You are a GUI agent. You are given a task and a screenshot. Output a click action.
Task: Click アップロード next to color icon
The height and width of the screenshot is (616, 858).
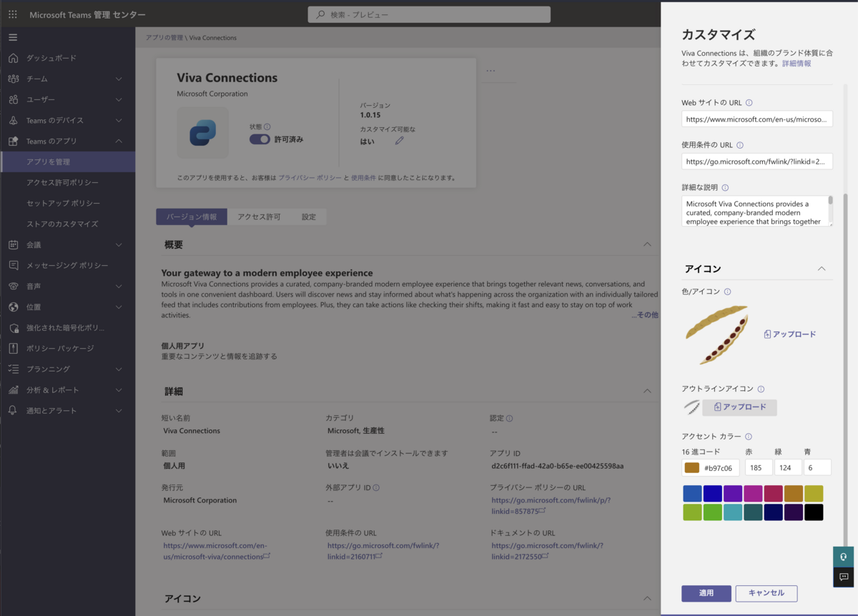(789, 334)
